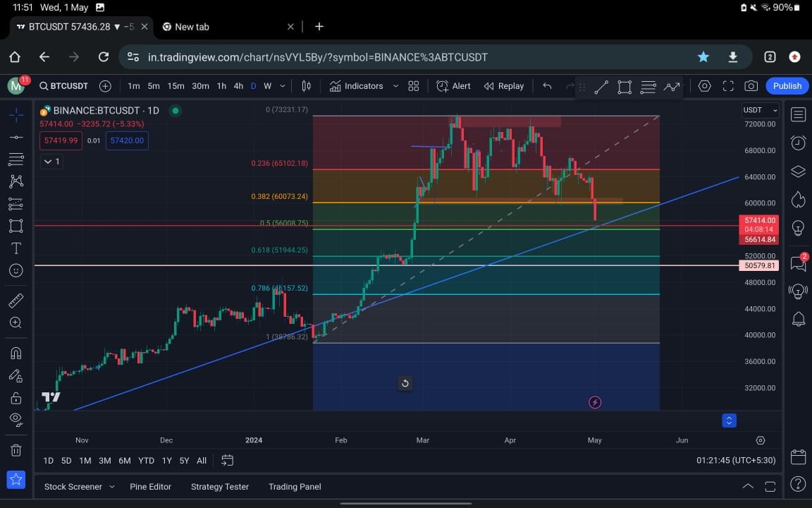Image resolution: width=812 pixels, height=508 pixels.
Task: Select the 1Y date range
Action: point(166,460)
